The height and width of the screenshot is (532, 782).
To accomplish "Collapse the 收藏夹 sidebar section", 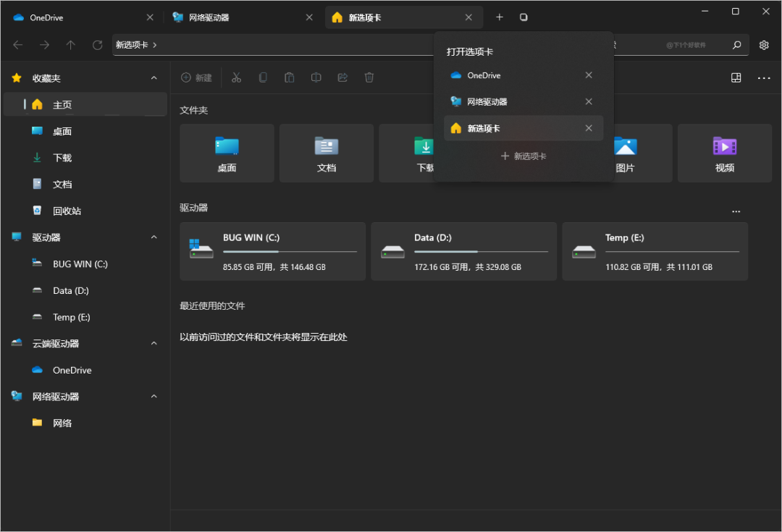I will pyautogui.click(x=154, y=78).
